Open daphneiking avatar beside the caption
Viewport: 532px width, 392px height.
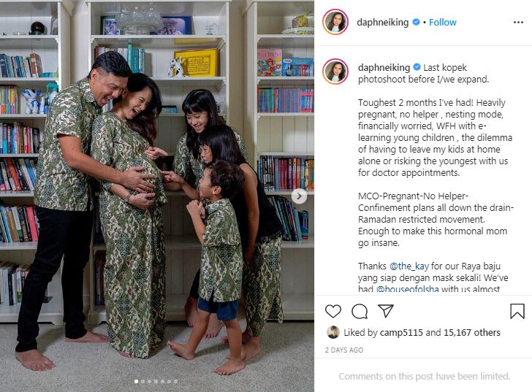(335, 71)
